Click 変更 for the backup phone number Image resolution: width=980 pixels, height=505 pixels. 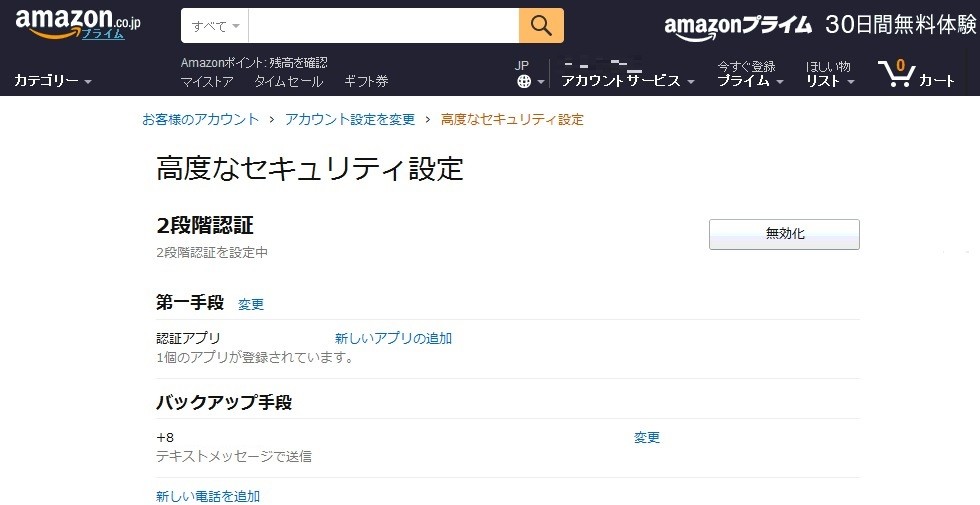click(x=647, y=438)
